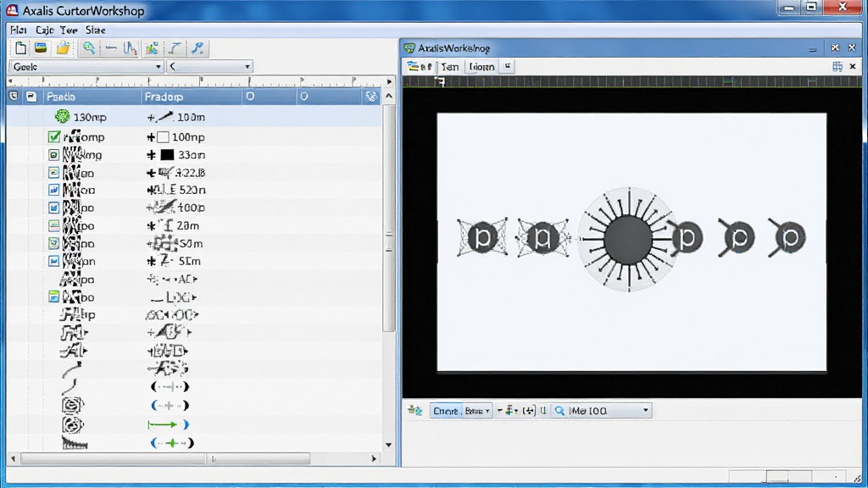Click the green gear icon beside 130mp
868x488 pixels.
tap(62, 117)
